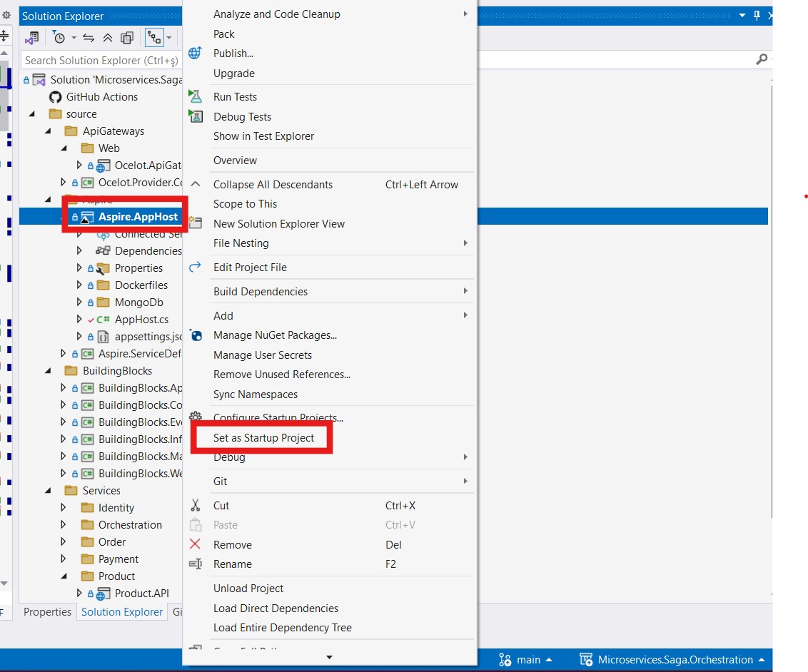Open the Pending Changes Filter dropdown arrow
The height and width of the screenshot is (672, 808).
coord(74,38)
